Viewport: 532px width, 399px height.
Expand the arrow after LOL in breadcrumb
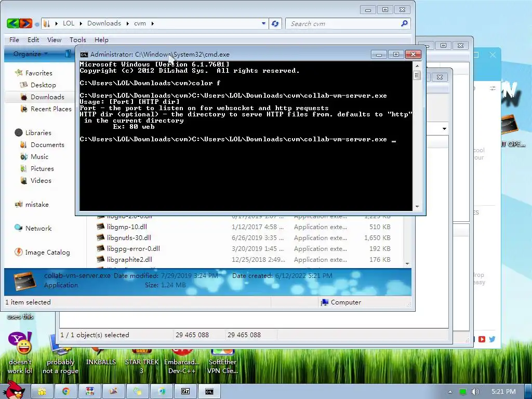(81, 23)
